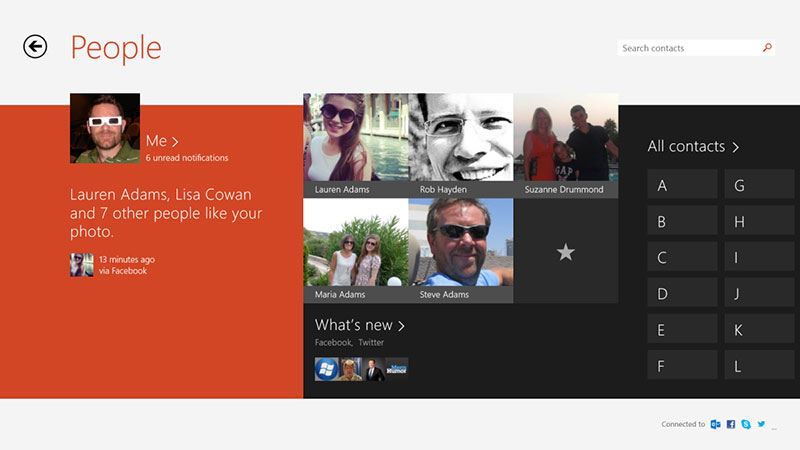
Task: Open the Suzanne Drummond contact tile
Action: 566,145
